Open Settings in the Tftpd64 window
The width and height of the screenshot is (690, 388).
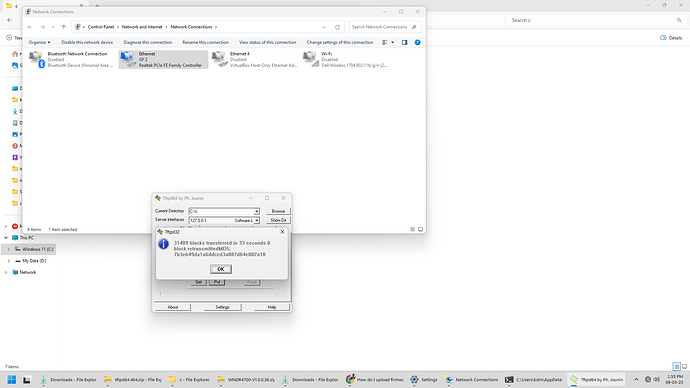[222, 307]
